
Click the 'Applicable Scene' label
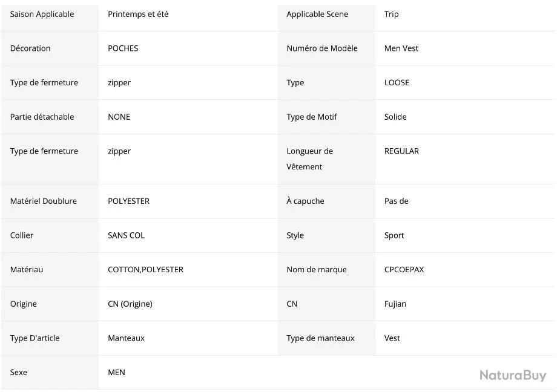tap(317, 14)
